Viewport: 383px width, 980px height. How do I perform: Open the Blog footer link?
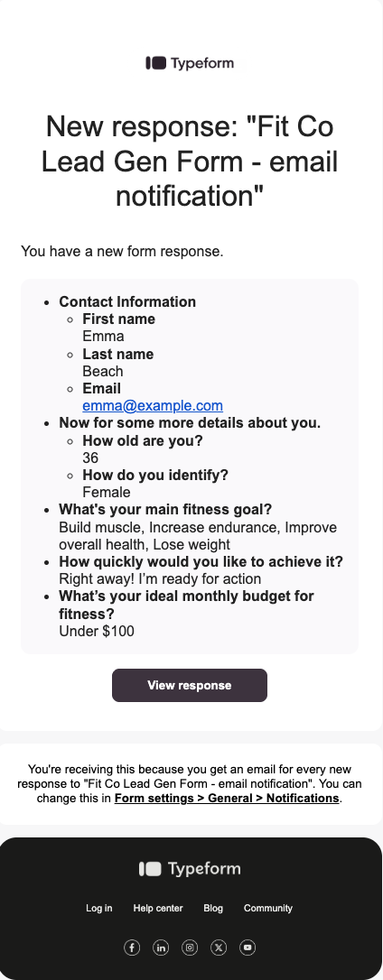(x=213, y=908)
